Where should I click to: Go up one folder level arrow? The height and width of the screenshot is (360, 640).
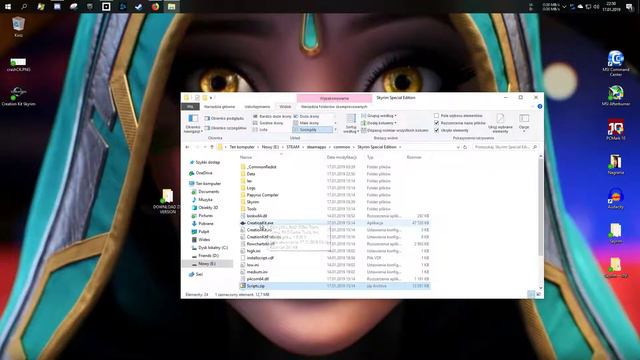point(211,147)
